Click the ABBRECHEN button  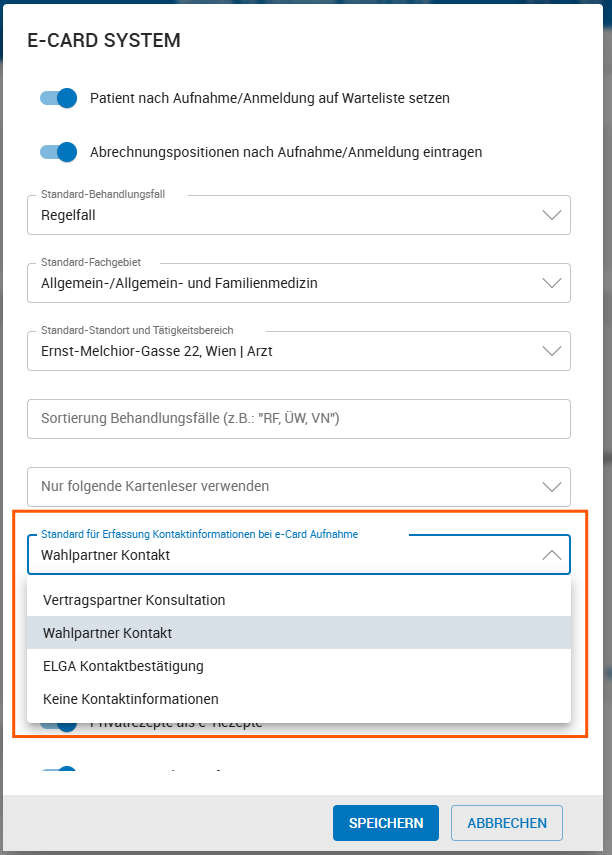(x=507, y=822)
